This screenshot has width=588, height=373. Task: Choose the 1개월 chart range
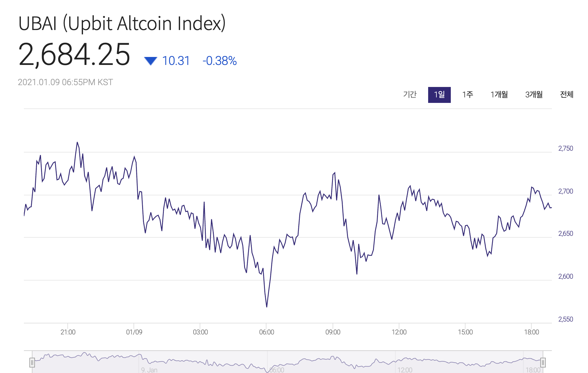[499, 95]
